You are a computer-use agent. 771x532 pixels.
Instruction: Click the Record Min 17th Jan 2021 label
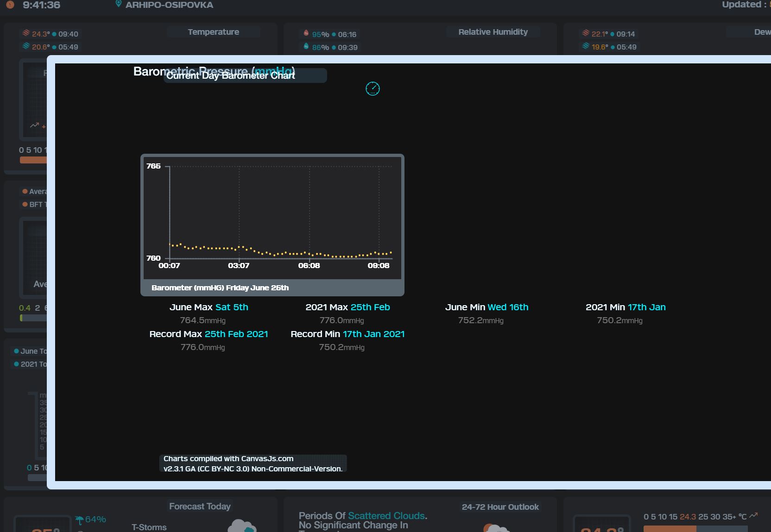click(x=348, y=334)
